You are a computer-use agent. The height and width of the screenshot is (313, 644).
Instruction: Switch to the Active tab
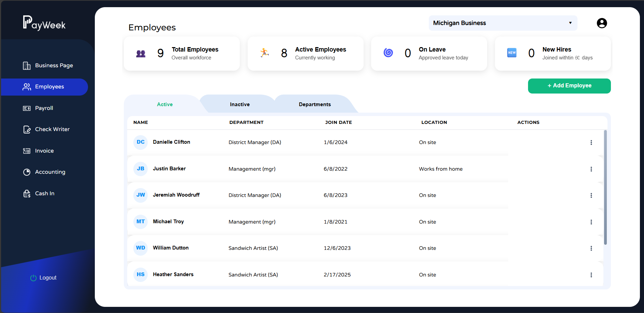165,104
